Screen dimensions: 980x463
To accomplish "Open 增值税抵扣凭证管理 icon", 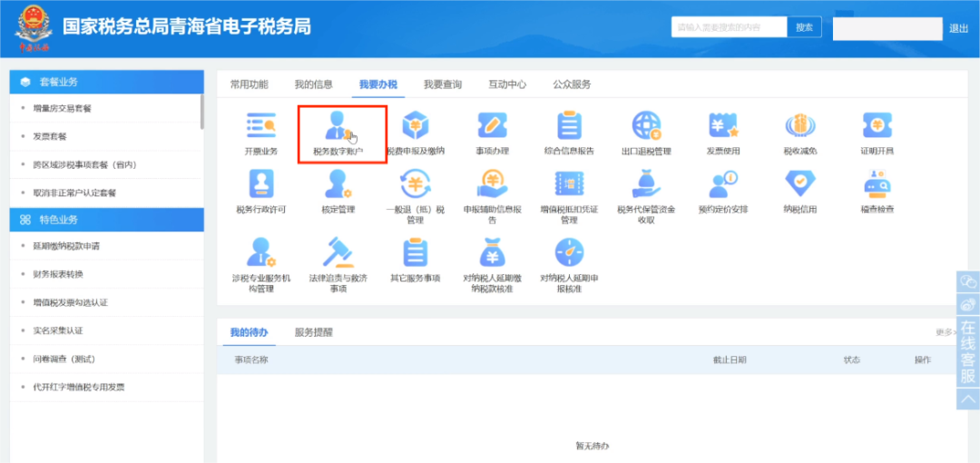I will (569, 184).
